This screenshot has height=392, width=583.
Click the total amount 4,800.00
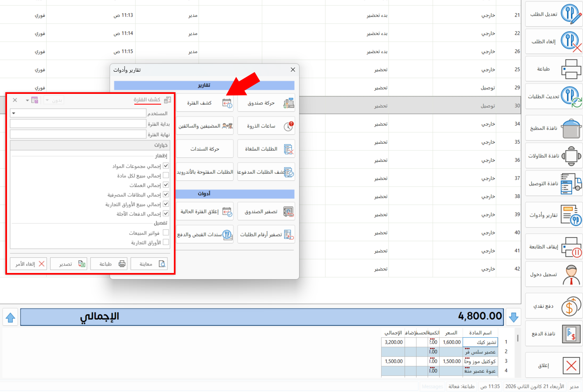pyautogui.click(x=480, y=316)
